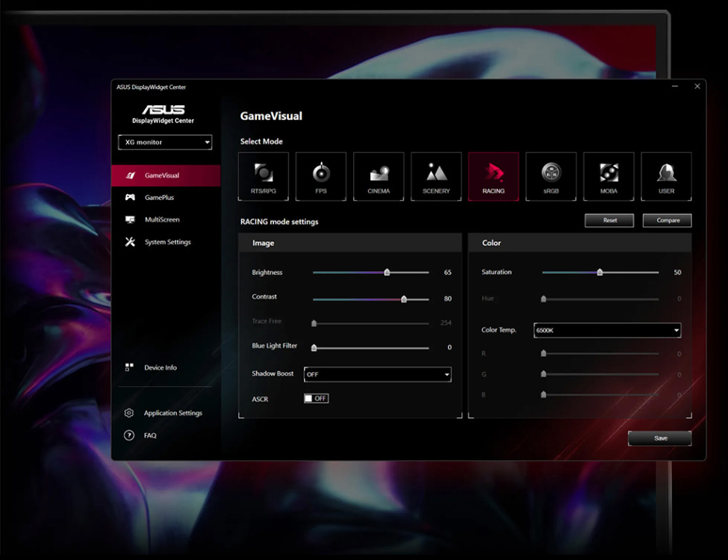Open the GameVisual menu item
Screen dimensions: 728x560
pos(166,175)
